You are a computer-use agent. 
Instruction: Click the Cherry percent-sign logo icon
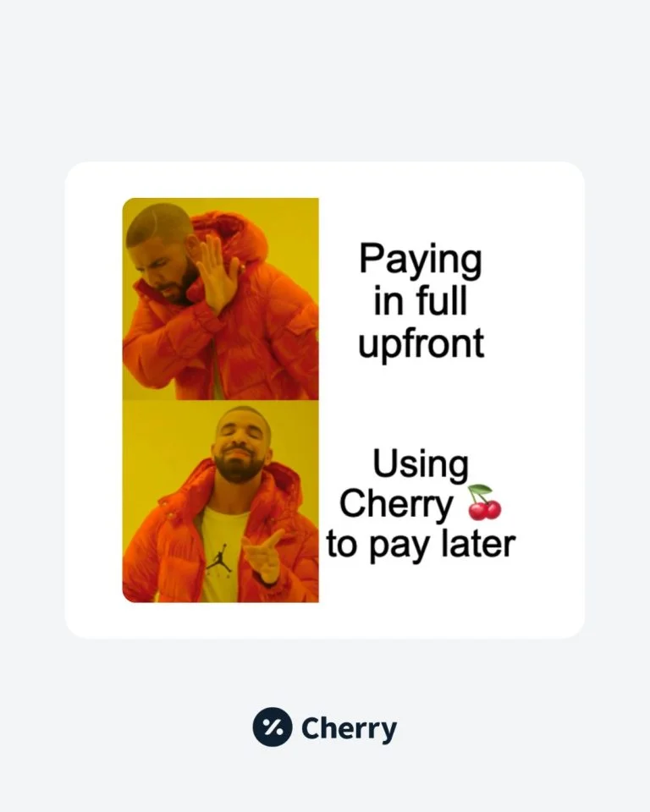click(273, 727)
